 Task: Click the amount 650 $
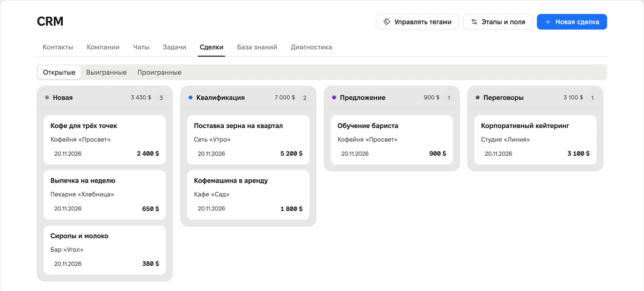(150, 209)
